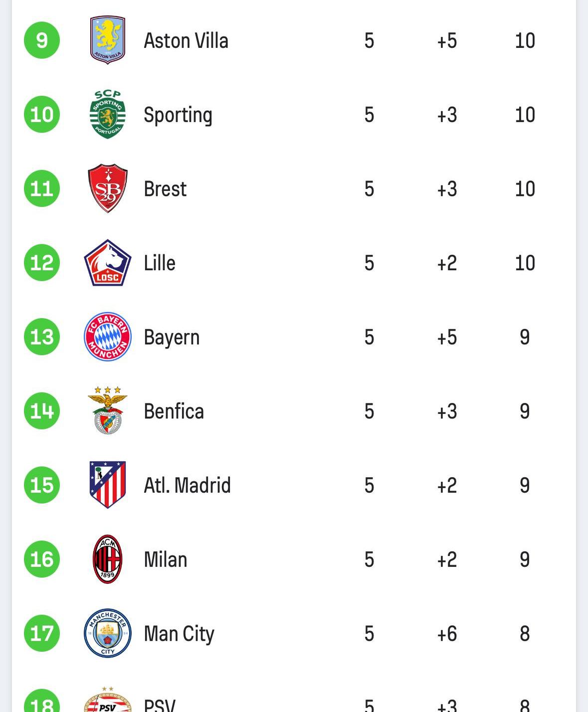The image size is (588, 712).
Task: Click Bayern's 9 points value
Action: [525, 337]
